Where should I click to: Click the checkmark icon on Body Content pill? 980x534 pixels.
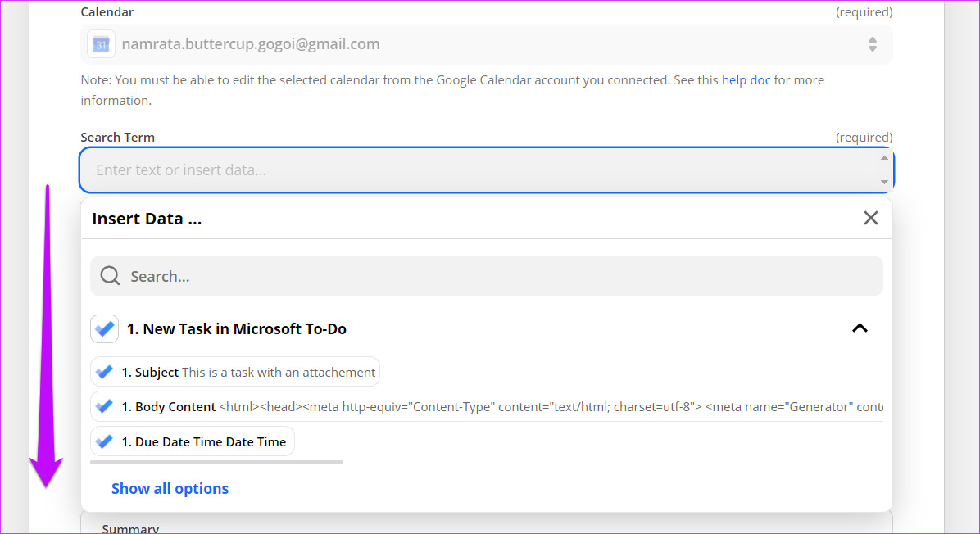104,406
